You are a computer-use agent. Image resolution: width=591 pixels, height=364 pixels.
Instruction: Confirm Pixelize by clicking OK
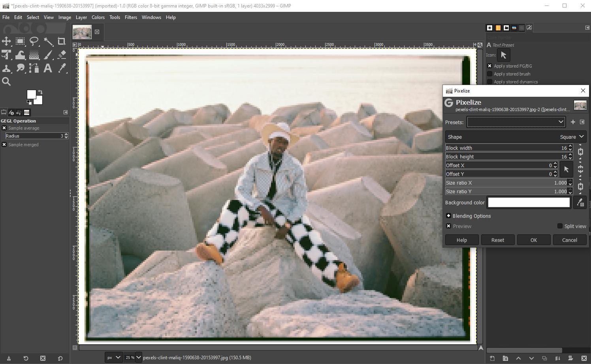coord(534,240)
